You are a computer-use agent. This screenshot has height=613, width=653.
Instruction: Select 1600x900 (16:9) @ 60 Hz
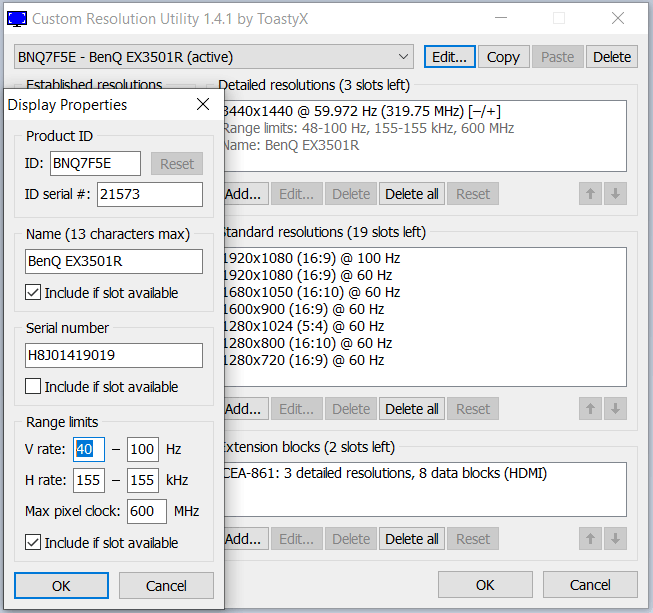425,309
